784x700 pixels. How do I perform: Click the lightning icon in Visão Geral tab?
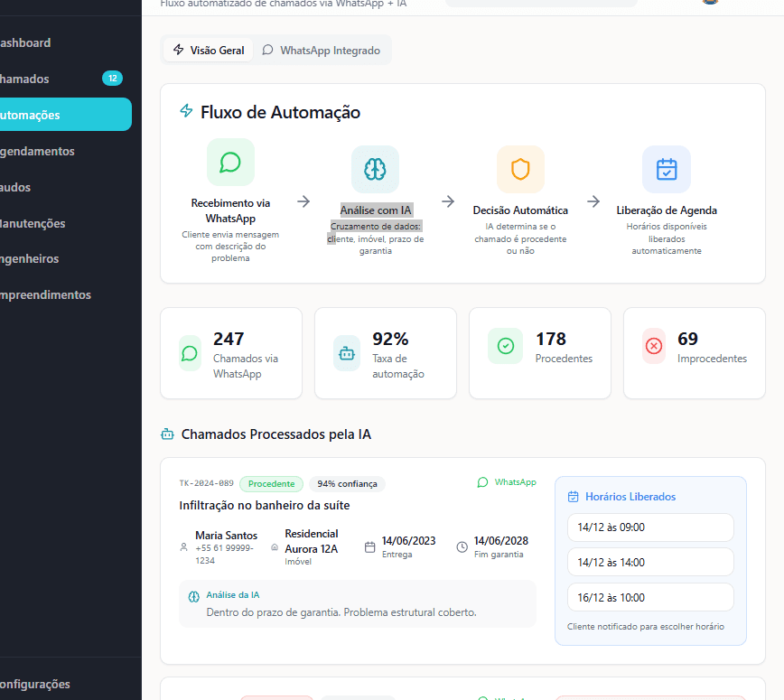pos(179,50)
